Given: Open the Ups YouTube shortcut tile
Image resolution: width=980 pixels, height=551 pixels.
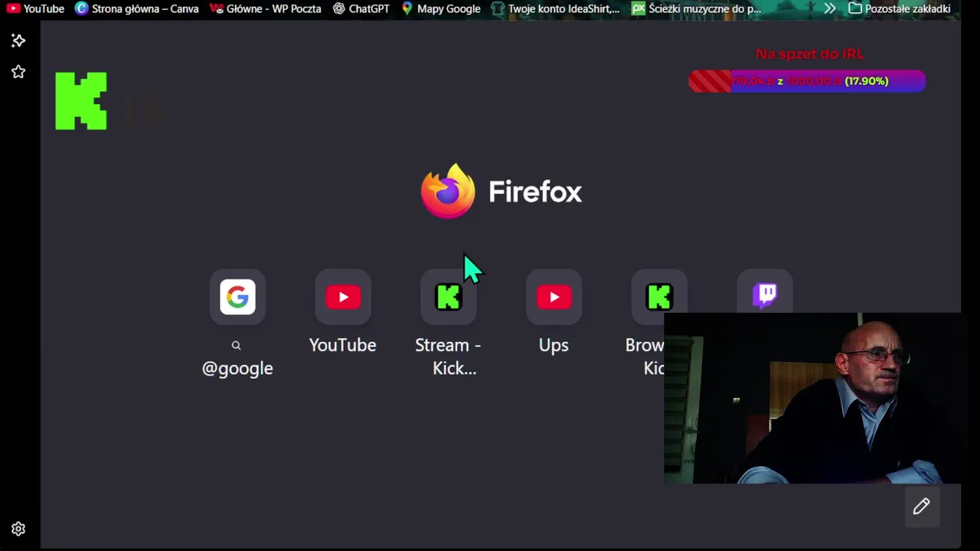Looking at the screenshot, I should click(x=554, y=297).
